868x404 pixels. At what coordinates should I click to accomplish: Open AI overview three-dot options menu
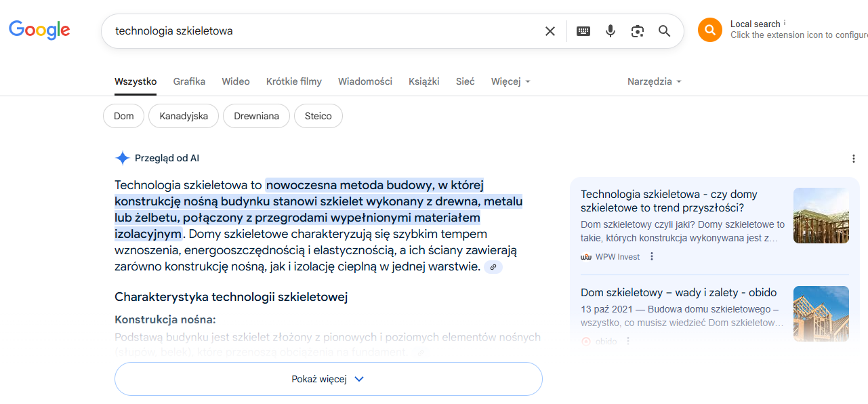[x=853, y=159]
